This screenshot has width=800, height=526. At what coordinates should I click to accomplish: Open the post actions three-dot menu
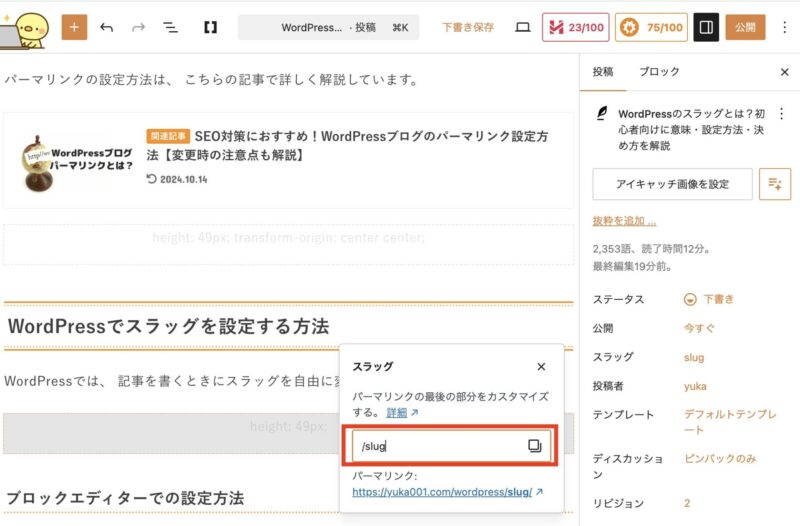781,114
